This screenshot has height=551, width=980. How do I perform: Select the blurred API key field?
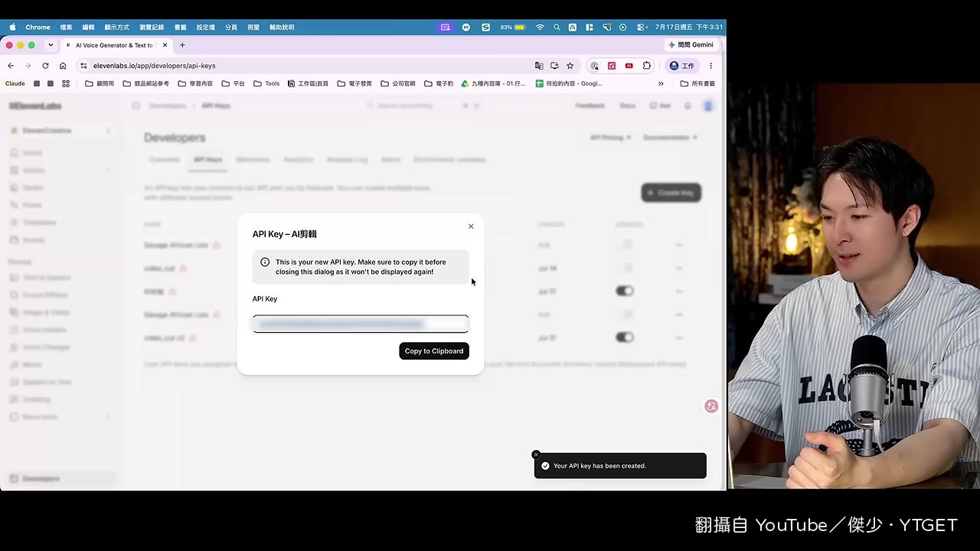click(x=361, y=324)
